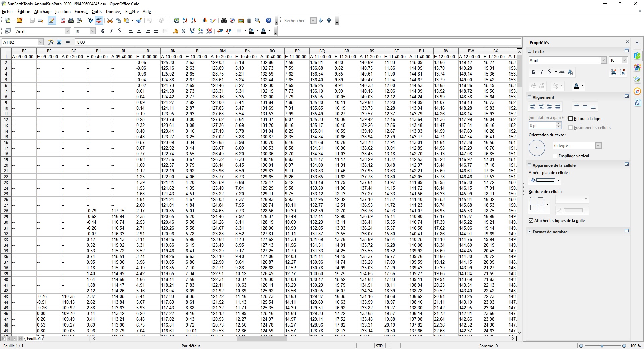Open the Fichier menu
This screenshot has width=644, height=349.
(8, 11)
